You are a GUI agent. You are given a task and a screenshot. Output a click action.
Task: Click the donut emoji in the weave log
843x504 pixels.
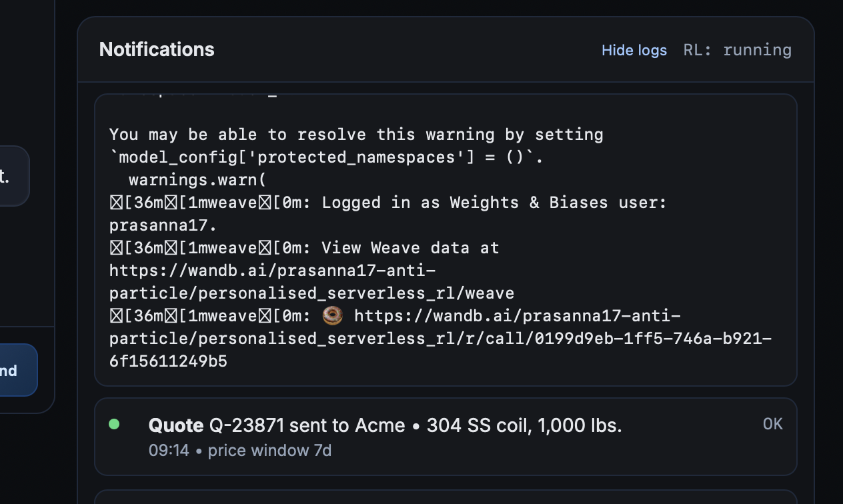(x=332, y=315)
